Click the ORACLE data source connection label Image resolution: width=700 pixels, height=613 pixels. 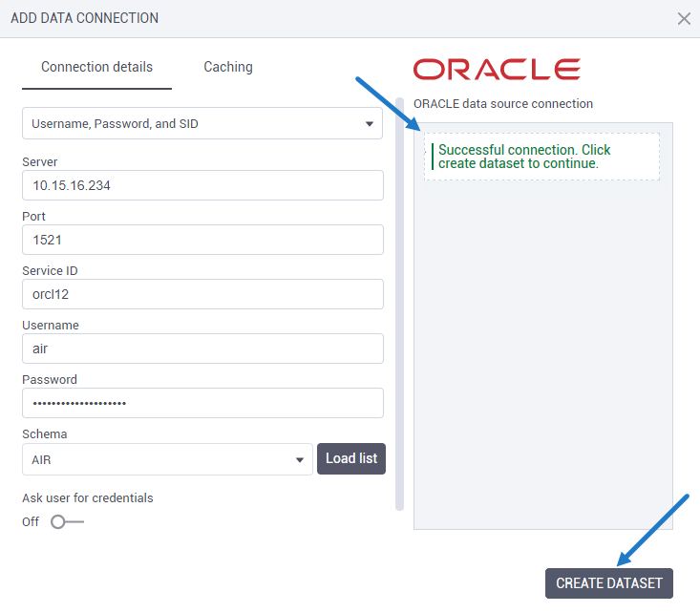coord(503,103)
